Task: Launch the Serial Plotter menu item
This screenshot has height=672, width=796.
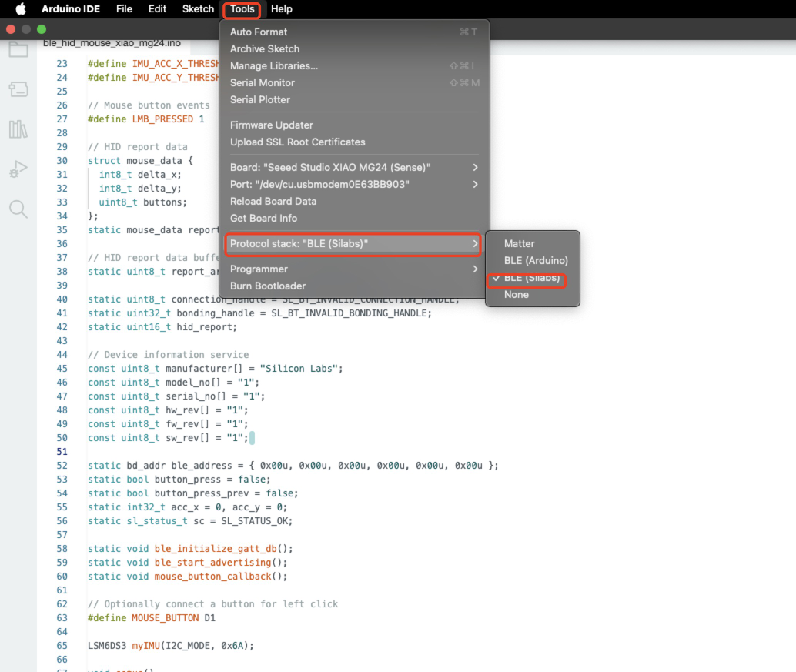Action: [x=354, y=100]
